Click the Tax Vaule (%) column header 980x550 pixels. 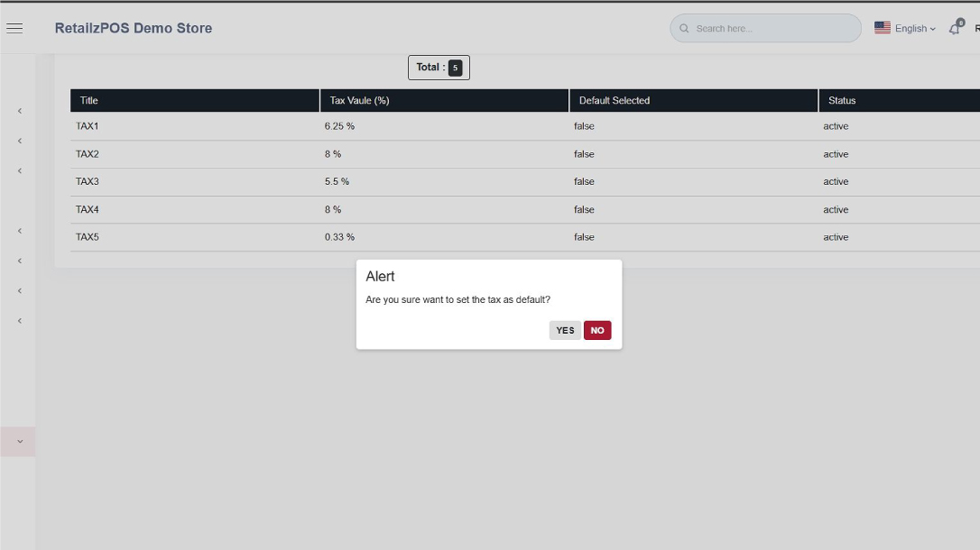click(359, 100)
